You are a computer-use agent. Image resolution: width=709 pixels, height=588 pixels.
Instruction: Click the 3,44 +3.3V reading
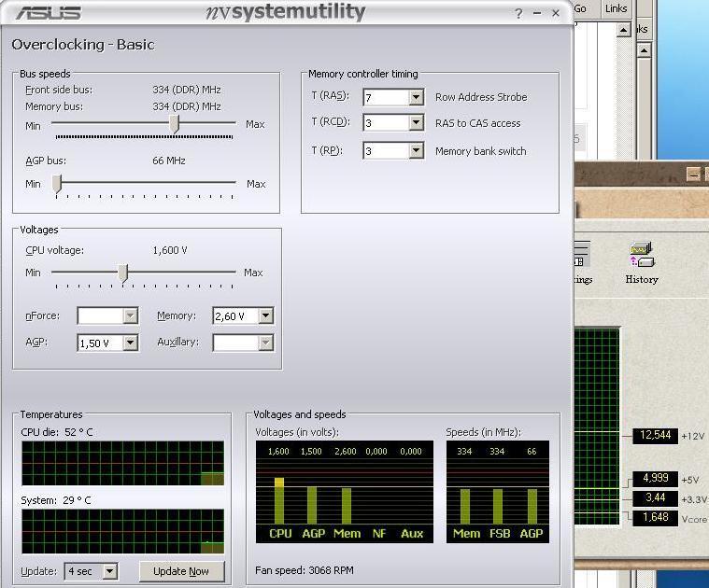coord(655,497)
